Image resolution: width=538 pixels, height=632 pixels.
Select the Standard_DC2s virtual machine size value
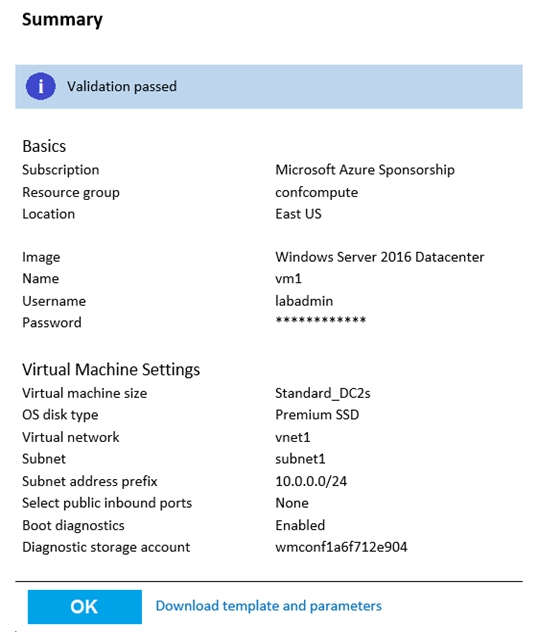click(x=322, y=393)
